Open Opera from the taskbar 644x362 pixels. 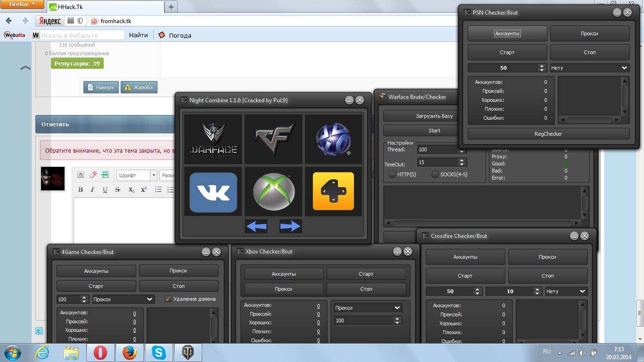(100, 353)
